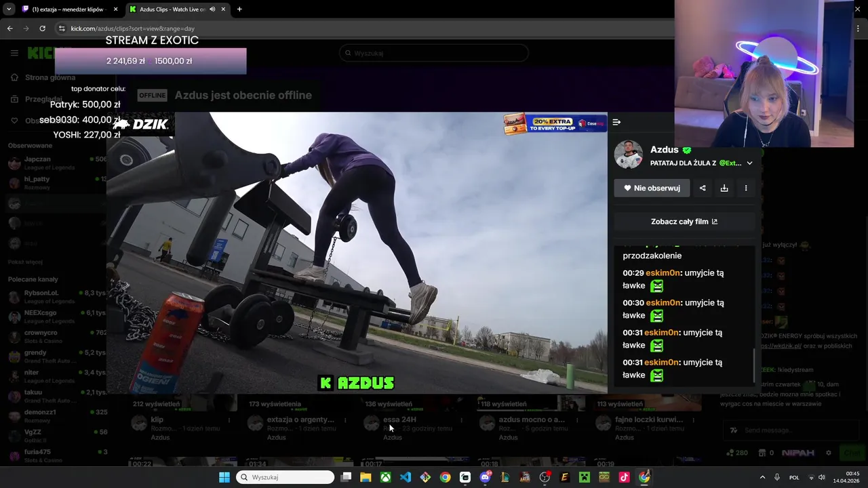Screen dimensions: 868x488
Task: Expand Pokaż więcej in followed list
Action: coord(25,262)
